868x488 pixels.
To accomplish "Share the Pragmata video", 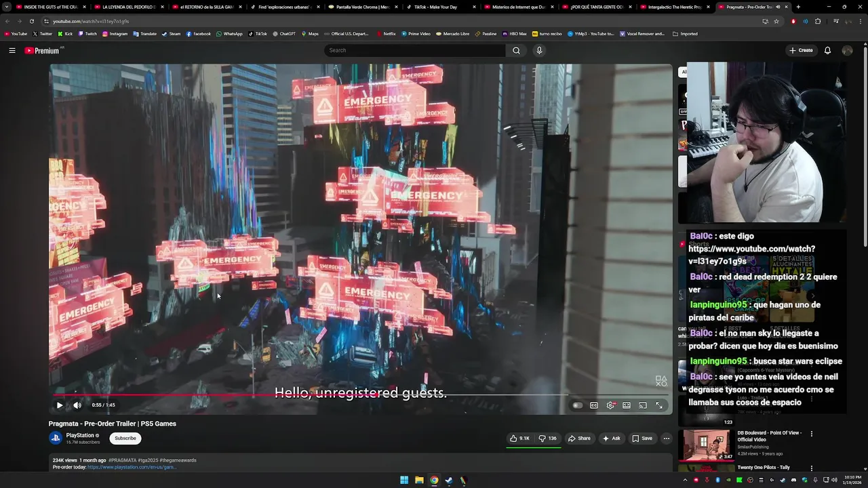I will point(579,439).
